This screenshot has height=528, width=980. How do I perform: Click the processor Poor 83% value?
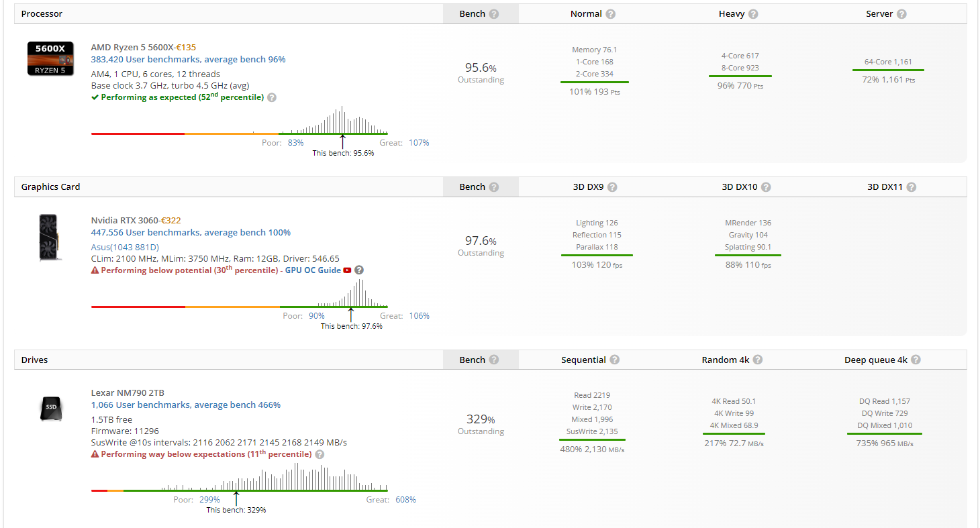pyautogui.click(x=295, y=143)
